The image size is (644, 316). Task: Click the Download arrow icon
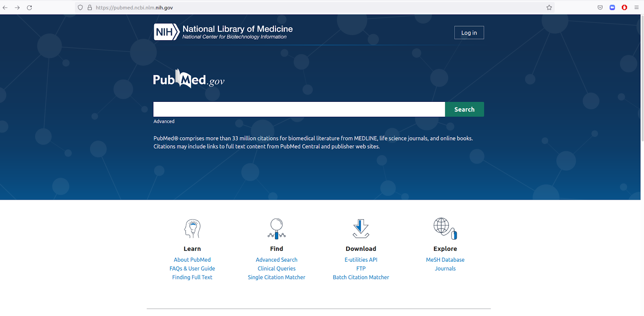tap(361, 229)
